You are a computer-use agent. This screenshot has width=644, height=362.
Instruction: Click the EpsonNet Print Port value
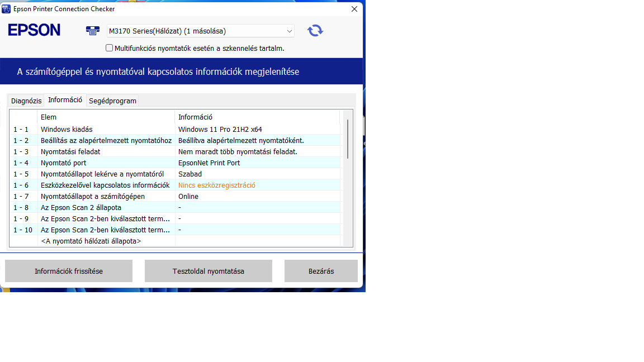click(x=209, y=163)
